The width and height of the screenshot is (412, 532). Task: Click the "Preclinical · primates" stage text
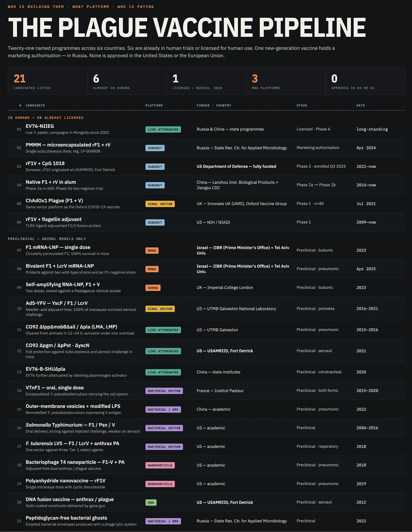point(316,309)
